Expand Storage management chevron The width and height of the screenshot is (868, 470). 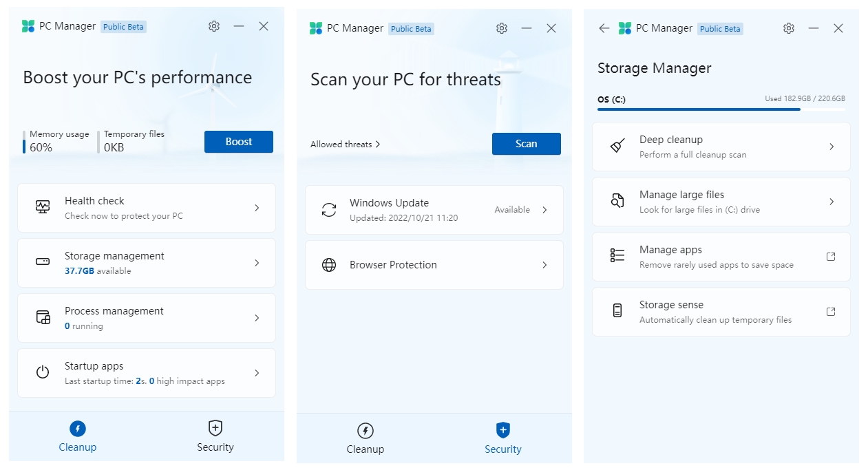tap(257, 262)
